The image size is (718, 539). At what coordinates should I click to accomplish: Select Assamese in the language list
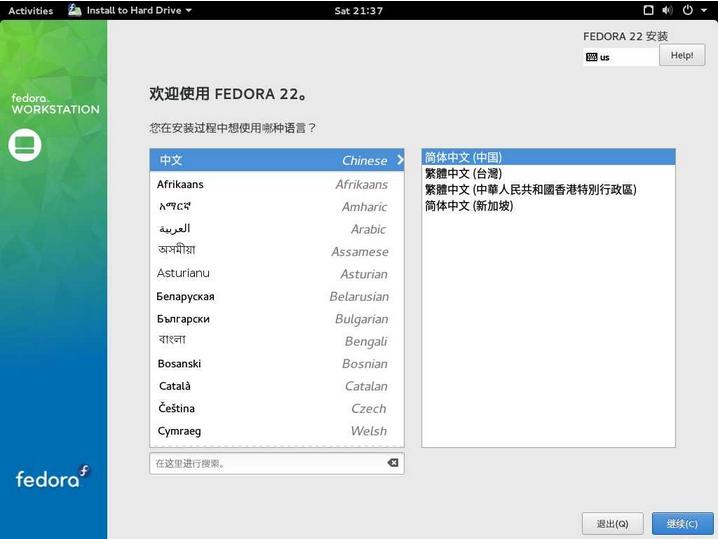[277, 251]
